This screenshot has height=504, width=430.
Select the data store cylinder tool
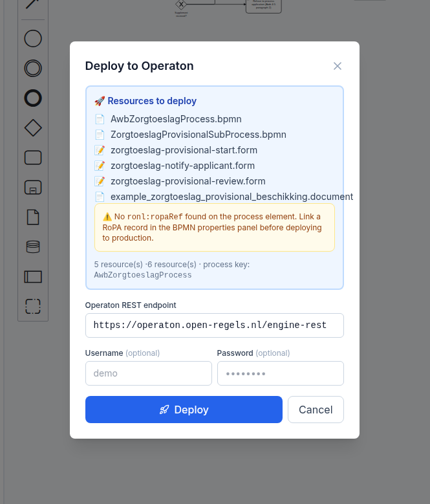pyautogui.click(x=33, y=247)
